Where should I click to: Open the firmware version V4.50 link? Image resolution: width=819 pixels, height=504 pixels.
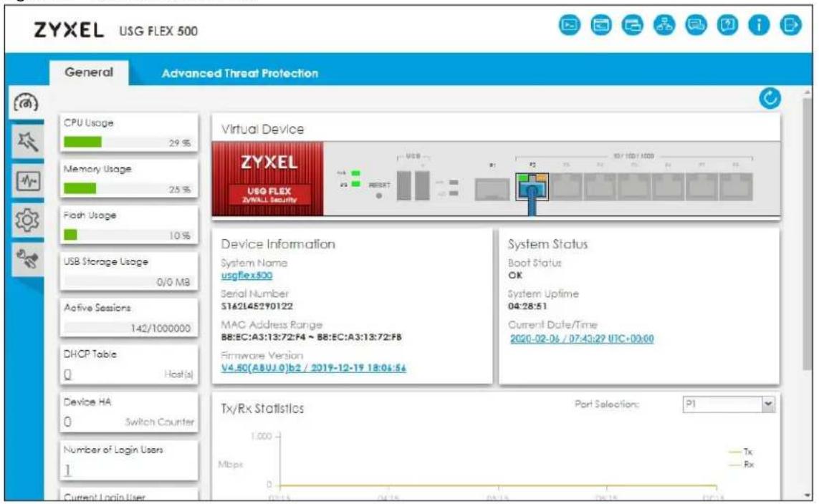(x=313, y=368)
